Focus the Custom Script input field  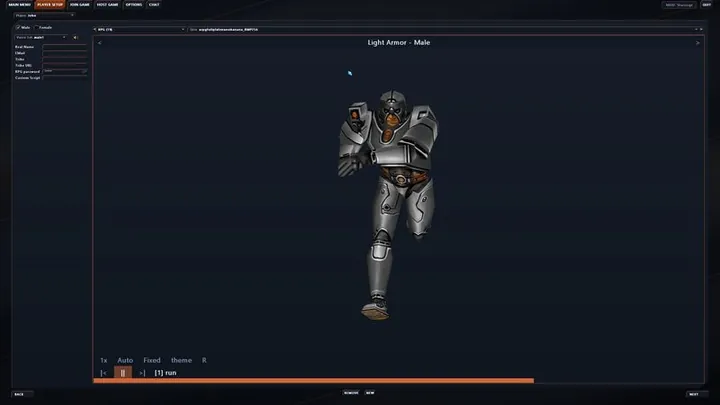pos(64,78)
